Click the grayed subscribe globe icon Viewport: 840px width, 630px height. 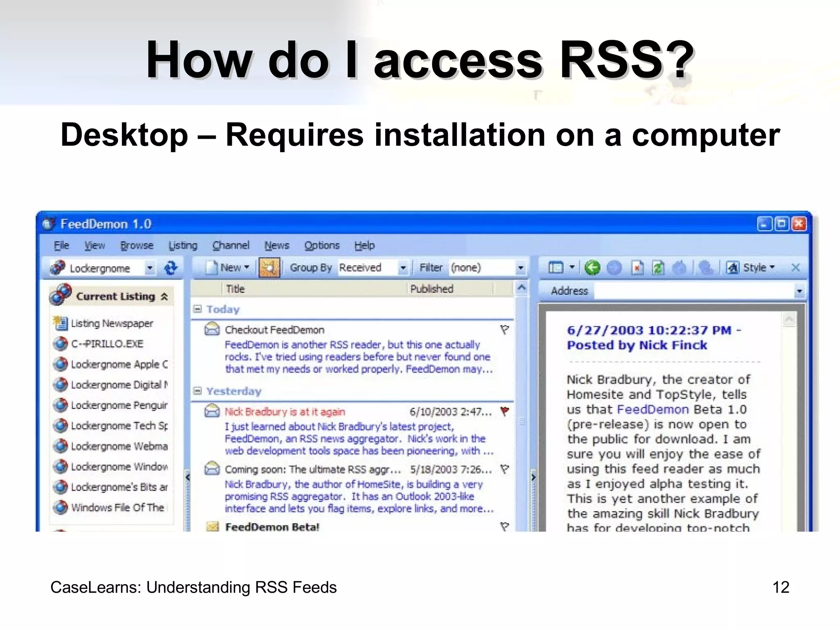coord(705,268)
